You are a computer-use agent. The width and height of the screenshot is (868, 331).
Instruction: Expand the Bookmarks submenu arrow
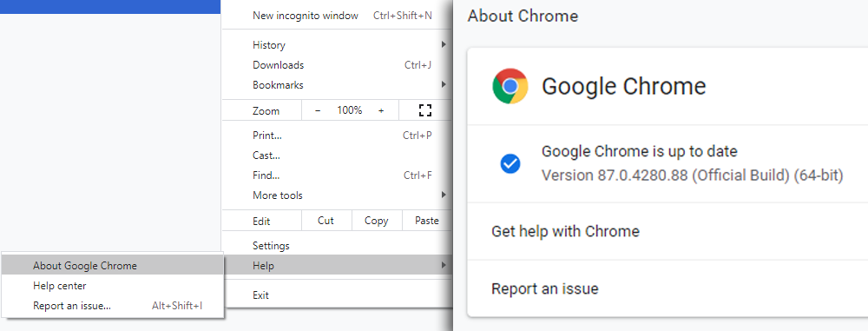pyautogui.click(x=444, y=85)
